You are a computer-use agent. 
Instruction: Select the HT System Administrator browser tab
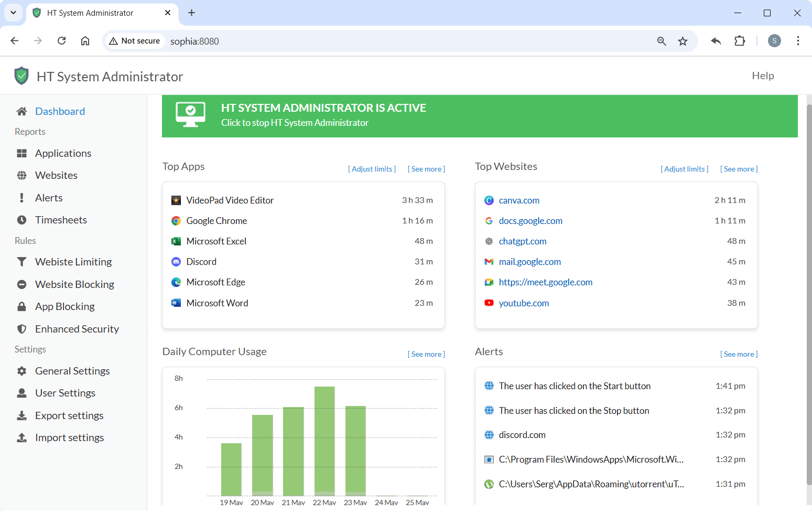(x=102, y=13)
